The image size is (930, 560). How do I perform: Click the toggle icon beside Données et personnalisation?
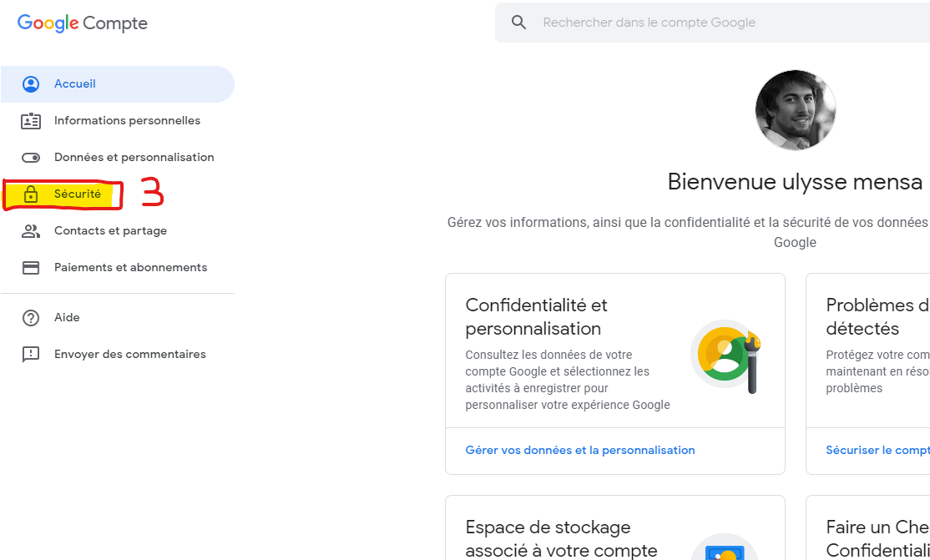(x=31, y=158)
